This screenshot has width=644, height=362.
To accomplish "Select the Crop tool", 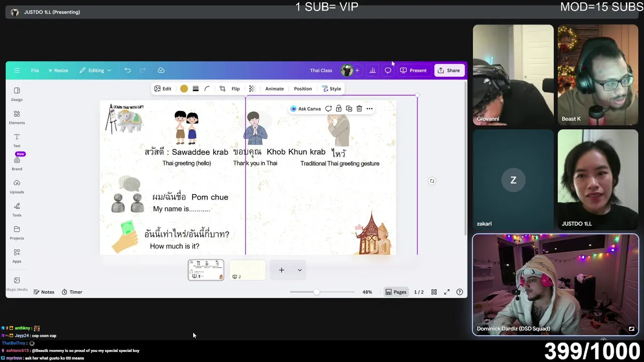I will (222, 88).
